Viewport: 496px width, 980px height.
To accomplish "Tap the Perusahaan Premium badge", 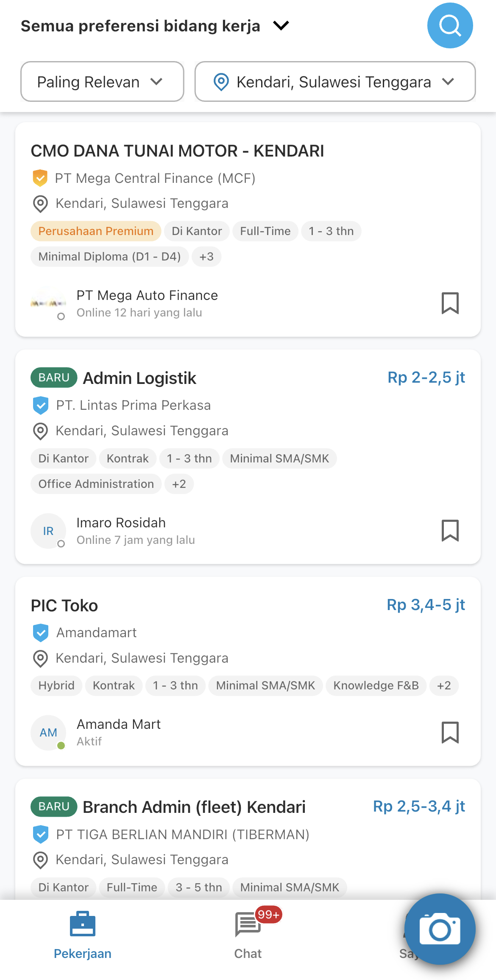I will coord(96,231).
